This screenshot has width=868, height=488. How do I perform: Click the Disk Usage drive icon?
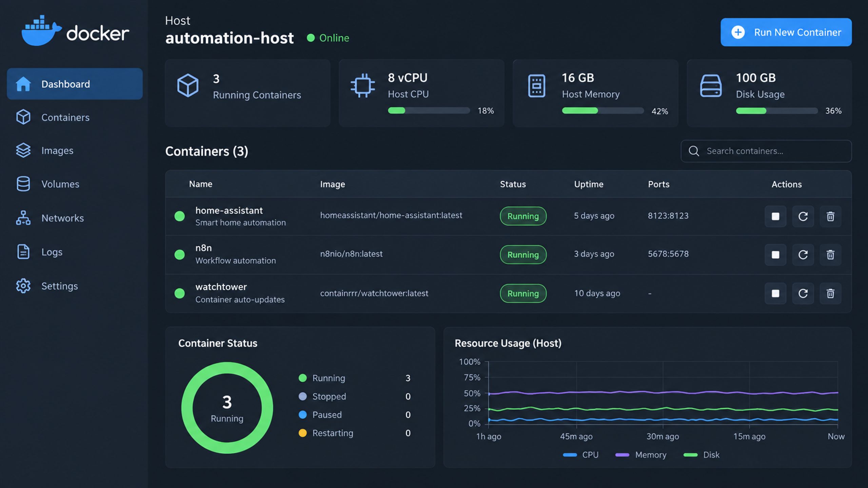[711, 86]
